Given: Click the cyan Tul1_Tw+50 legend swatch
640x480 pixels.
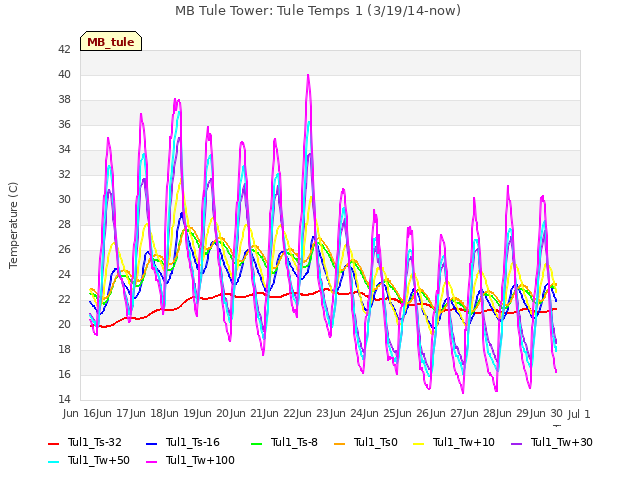Looking at the screenshot, I should [x=53, y=461].
